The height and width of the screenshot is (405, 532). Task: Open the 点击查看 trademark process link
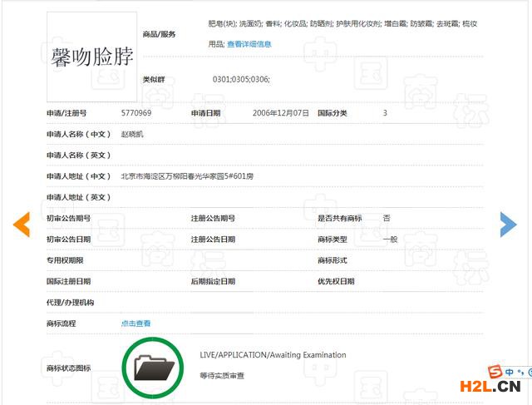(x=135, y=324)
